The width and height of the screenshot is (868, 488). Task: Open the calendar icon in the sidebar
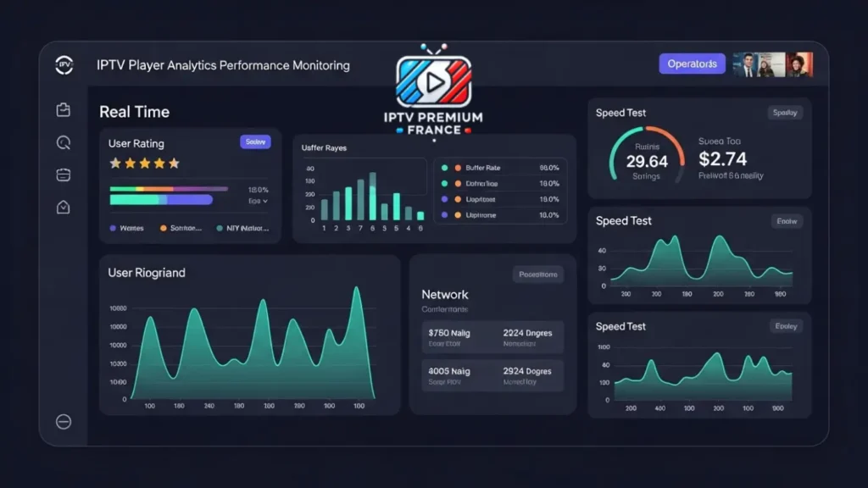tap(64, 175)
